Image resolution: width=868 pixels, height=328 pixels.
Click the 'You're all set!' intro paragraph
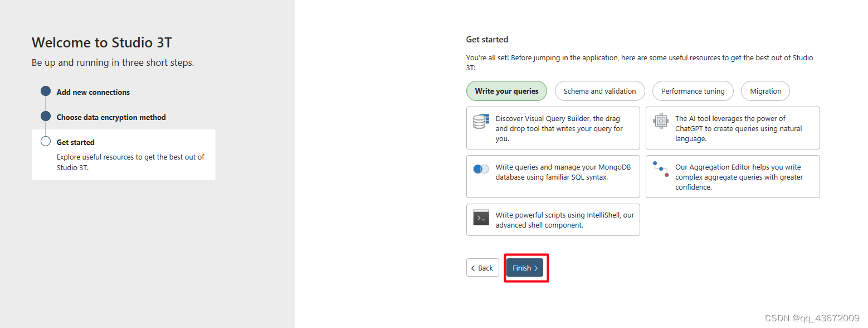640,62
